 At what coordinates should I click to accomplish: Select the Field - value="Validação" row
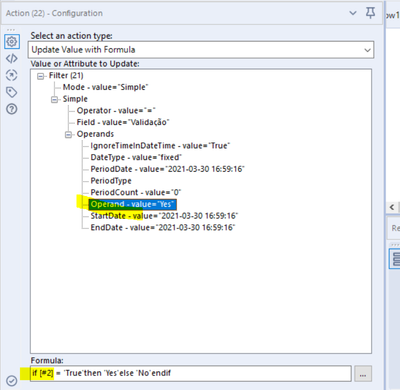pos(123,122)
